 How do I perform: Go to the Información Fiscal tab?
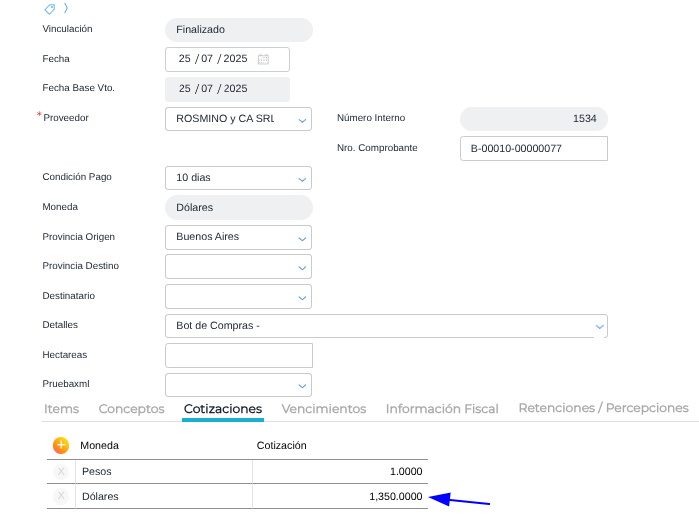pos(442,409)
